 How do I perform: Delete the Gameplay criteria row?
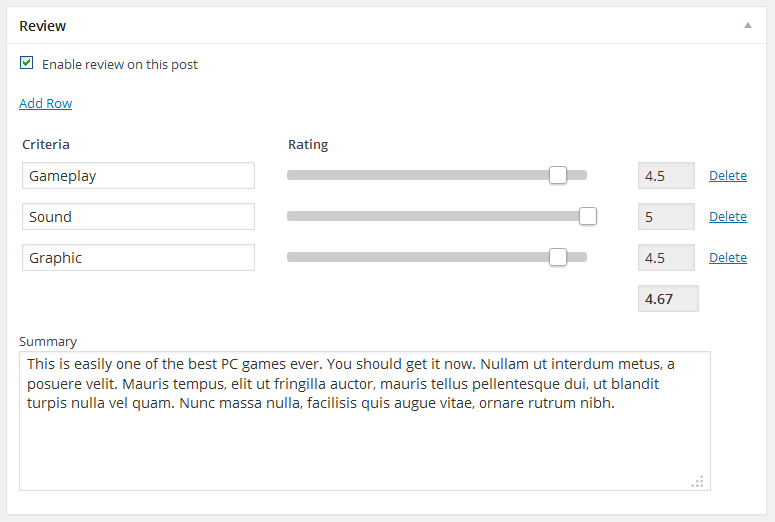[728, 176]
